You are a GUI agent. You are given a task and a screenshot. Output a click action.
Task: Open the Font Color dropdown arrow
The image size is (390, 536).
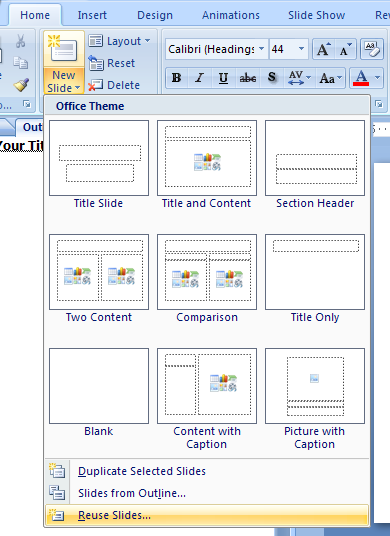[x=378, y=78]
